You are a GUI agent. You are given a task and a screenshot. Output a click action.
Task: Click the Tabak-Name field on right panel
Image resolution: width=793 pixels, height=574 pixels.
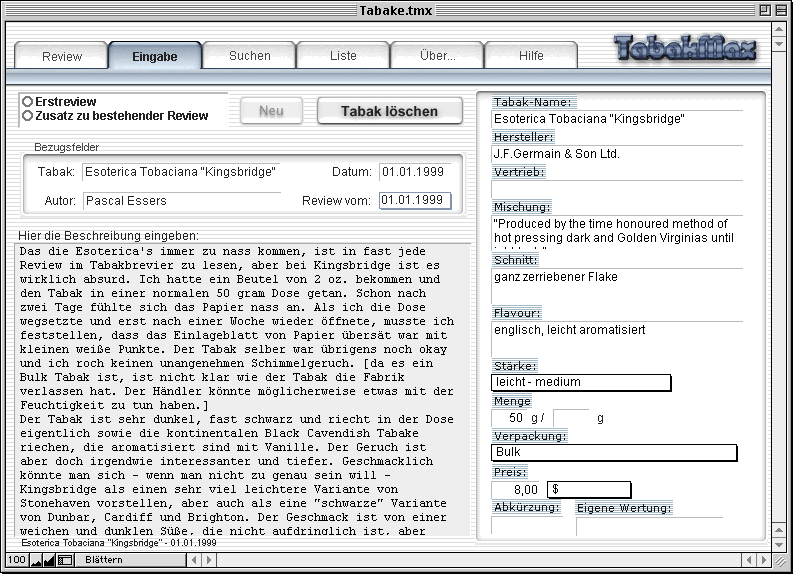pos(617,119)
